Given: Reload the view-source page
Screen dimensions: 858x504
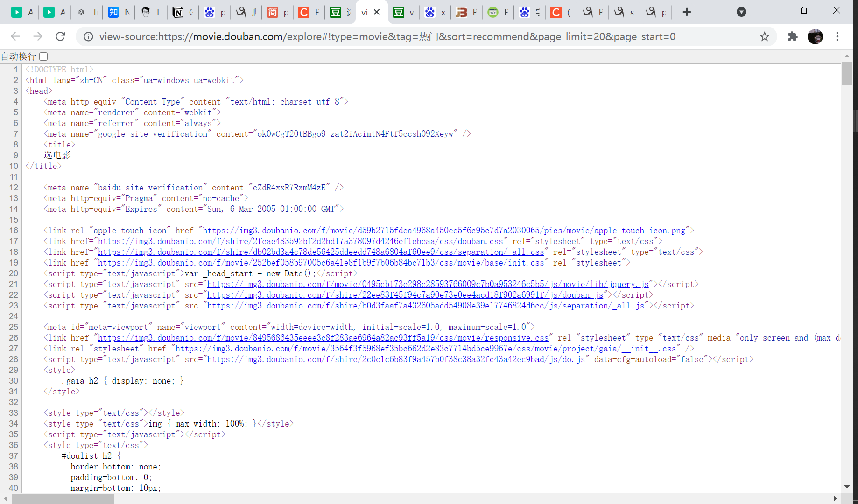Looking at the screenshot, I should click(60, 36).
